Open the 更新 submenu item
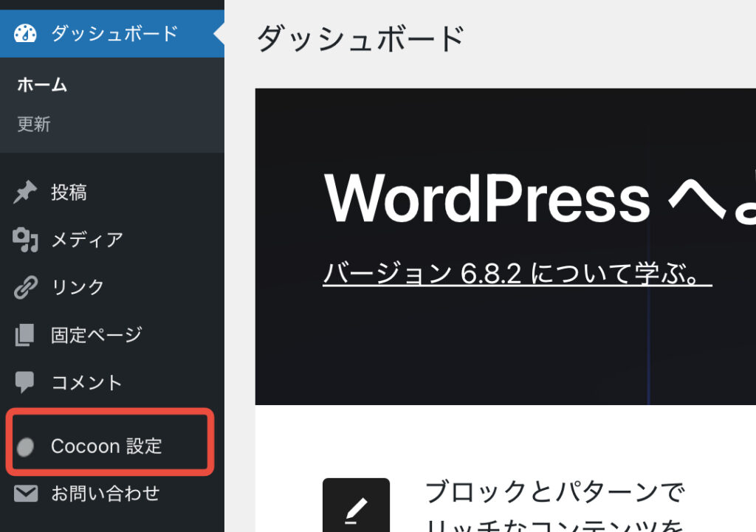 point(34,124)
